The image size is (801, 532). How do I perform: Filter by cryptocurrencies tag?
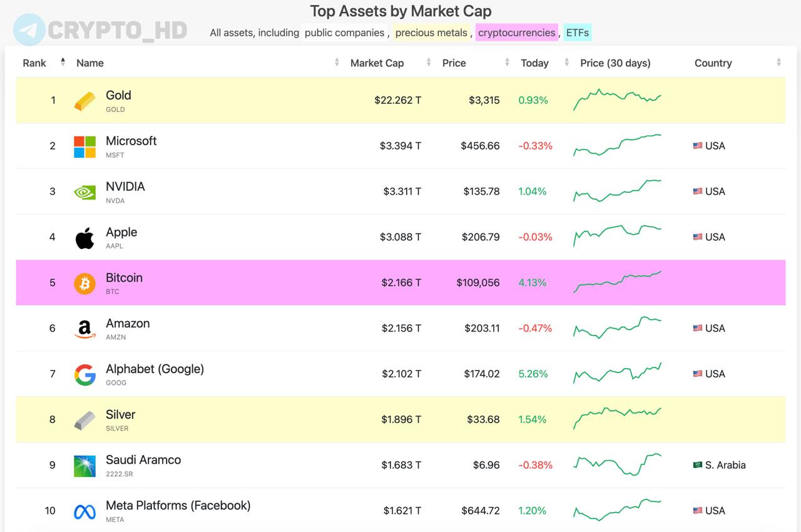[517, 33]
